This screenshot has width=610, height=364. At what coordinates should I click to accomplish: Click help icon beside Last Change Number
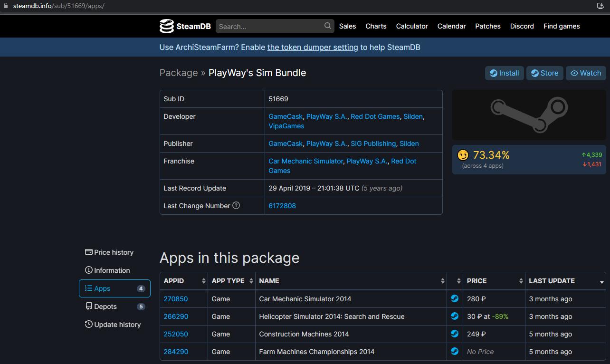point(236,206)
